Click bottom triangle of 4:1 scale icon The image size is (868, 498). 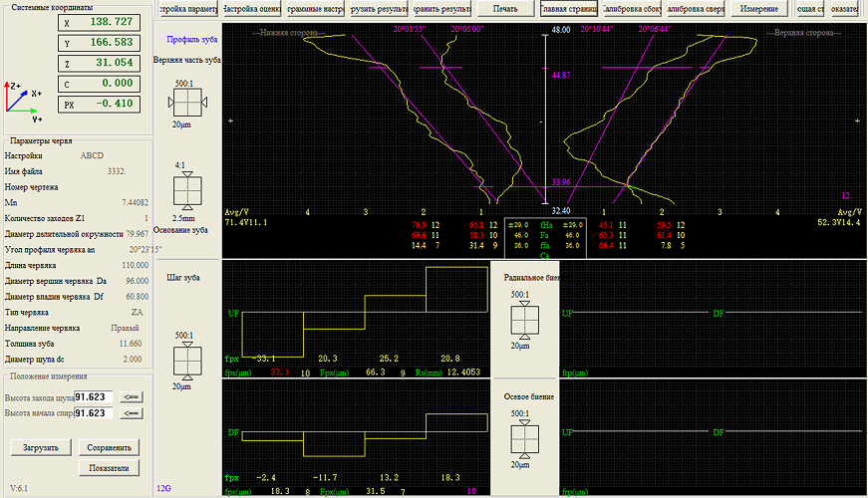click(187, 207)
